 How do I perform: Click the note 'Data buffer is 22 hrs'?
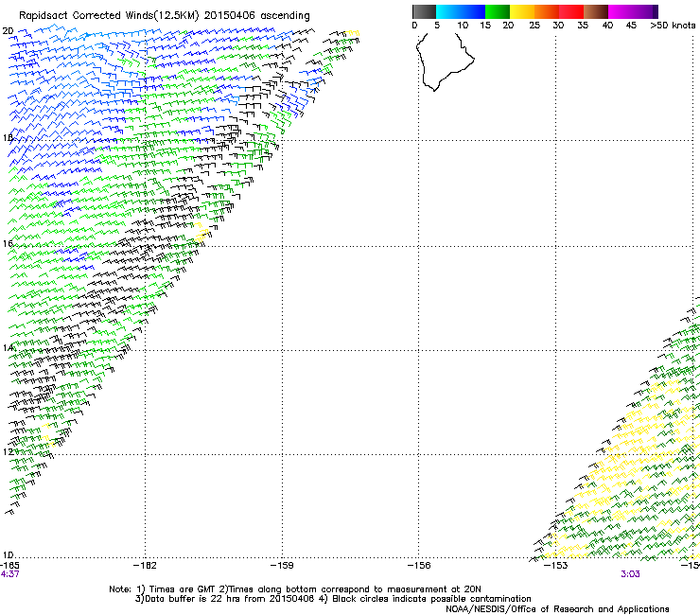coord(189,599)
